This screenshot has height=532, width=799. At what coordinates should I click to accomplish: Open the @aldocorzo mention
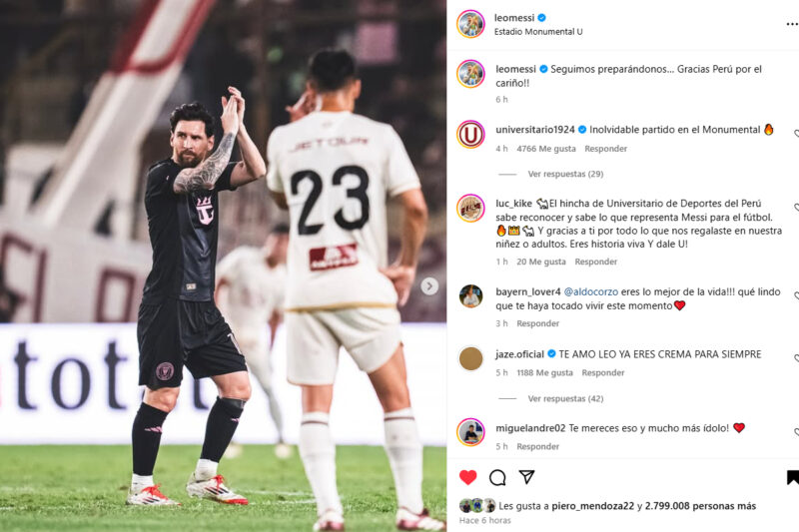[x=590, y=291]
